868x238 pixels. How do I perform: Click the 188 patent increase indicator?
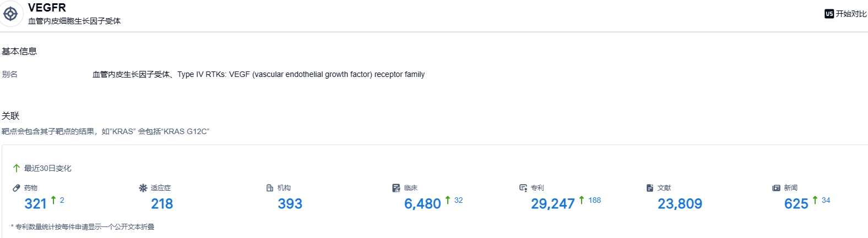[594, 201]
